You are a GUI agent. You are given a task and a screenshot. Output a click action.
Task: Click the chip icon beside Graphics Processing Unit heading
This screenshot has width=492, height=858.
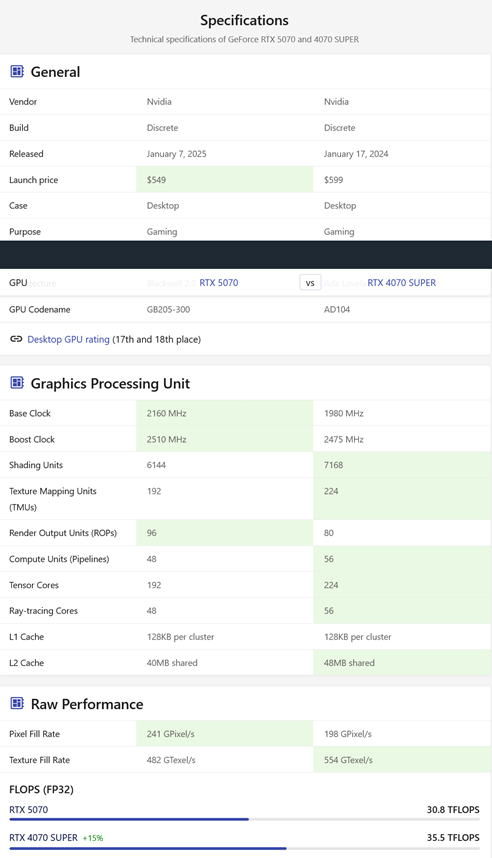coord(17,383)
